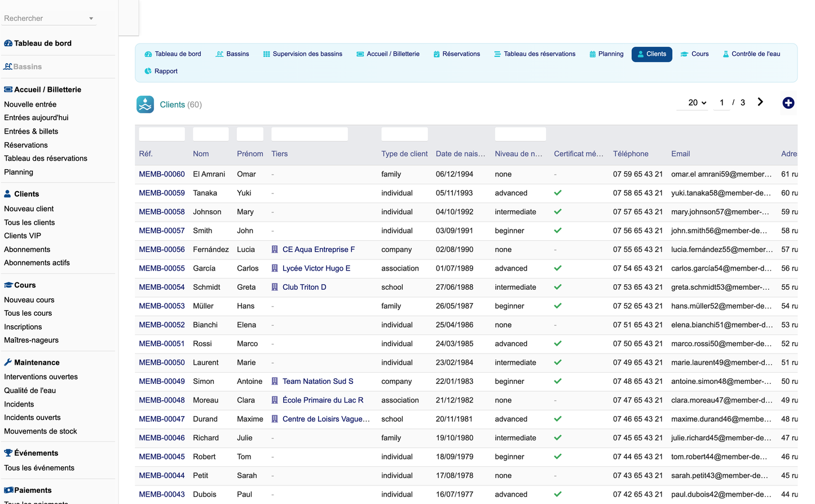
Task: Open Abonnements actifs in sidebar
Action: pyautogui.click(x=37, y=263)
